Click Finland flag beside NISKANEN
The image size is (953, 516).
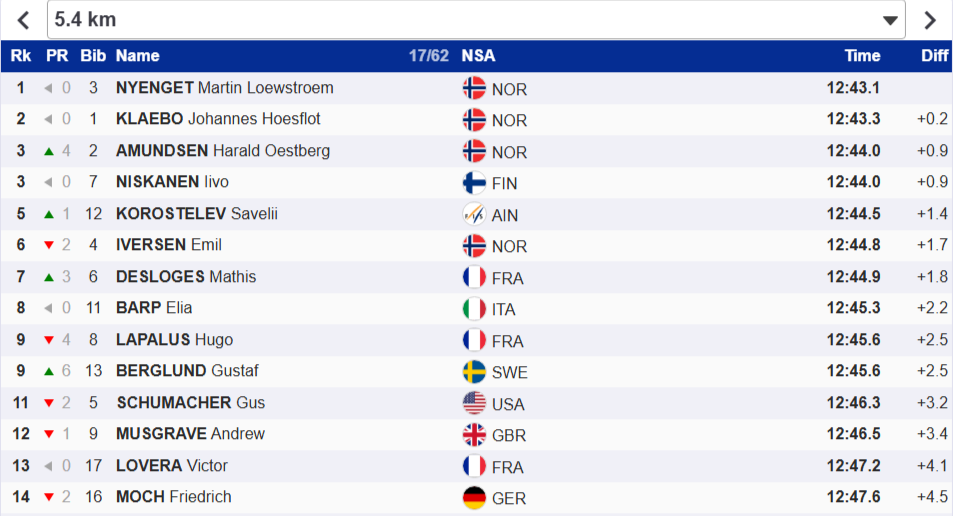[x=474, y=183]
